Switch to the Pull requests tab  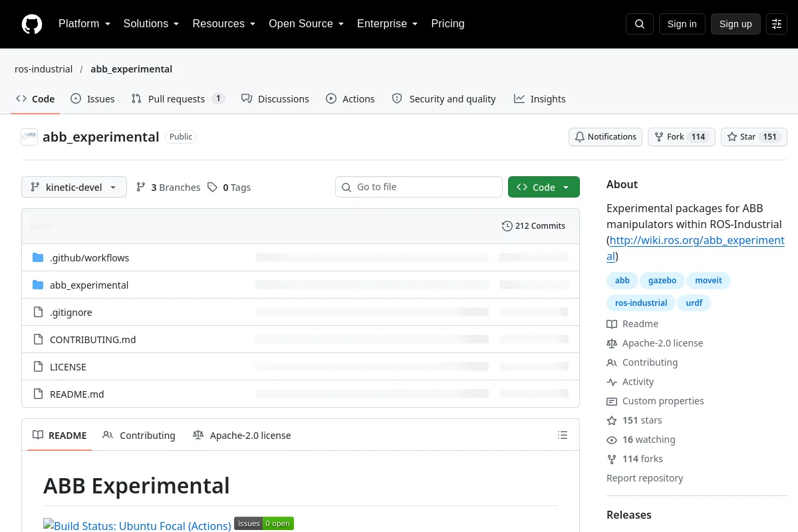(178, 99)
